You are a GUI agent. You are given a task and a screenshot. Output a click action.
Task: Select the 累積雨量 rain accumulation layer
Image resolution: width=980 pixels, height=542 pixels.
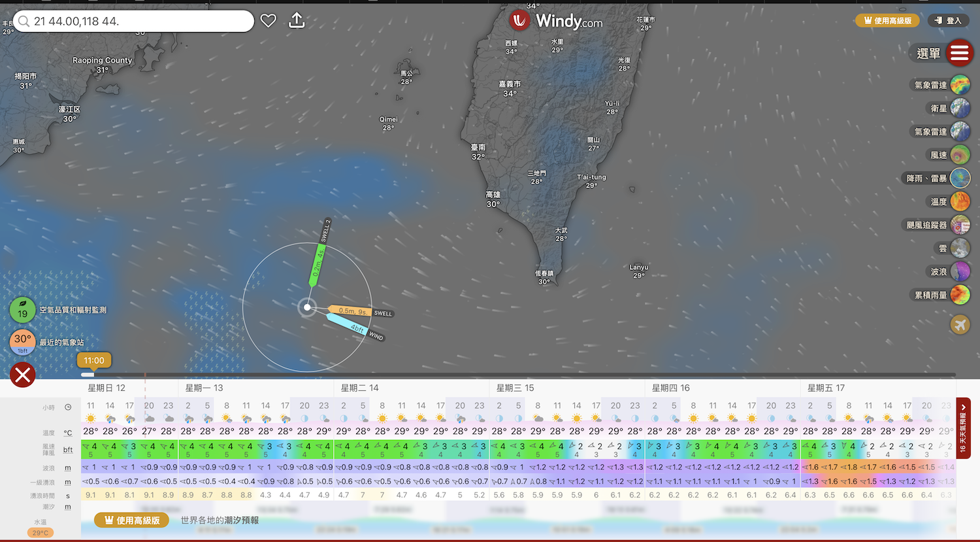960,295
